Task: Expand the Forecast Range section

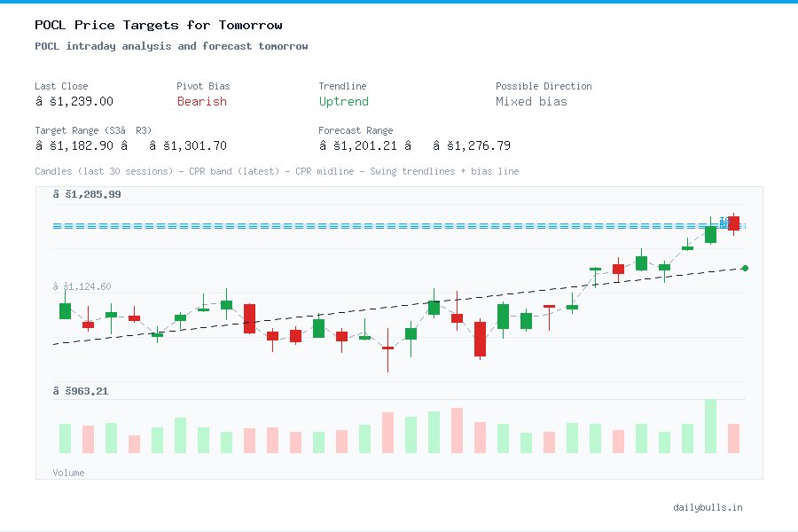Action: click(355, 130)
